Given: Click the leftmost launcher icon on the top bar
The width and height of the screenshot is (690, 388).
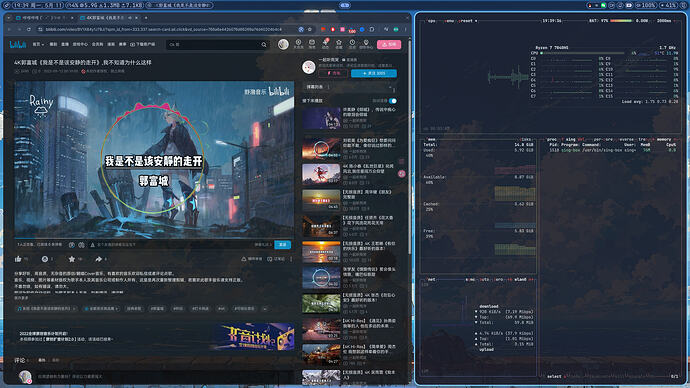Looking at the screenshot, I should coord(6,5).
